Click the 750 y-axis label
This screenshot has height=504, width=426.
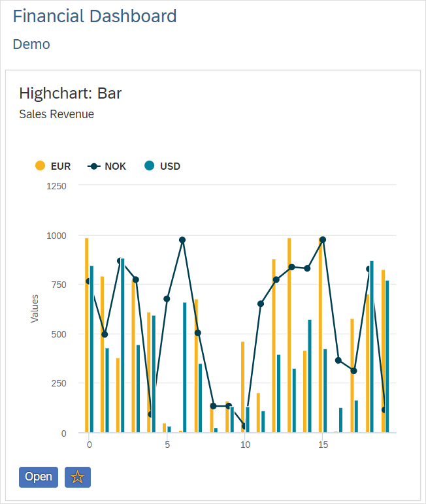[x=59, y=285]
